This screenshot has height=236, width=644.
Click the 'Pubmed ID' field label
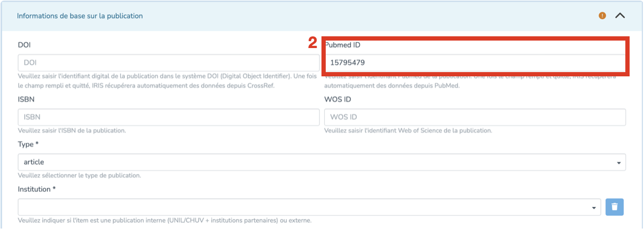pyautogui.click(x=342, y=45)
